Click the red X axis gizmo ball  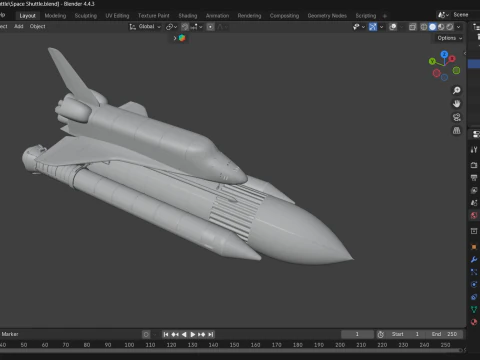click(x=452, y=59)
